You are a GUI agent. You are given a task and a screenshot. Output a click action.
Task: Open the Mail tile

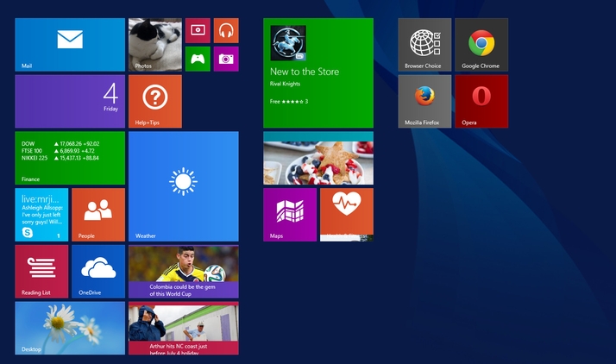coord(70,45)
